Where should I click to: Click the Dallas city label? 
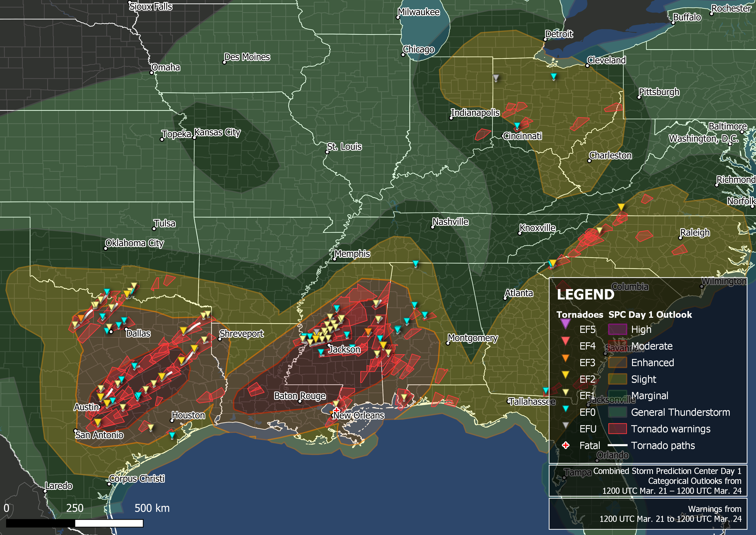click(x=138, y=333)
